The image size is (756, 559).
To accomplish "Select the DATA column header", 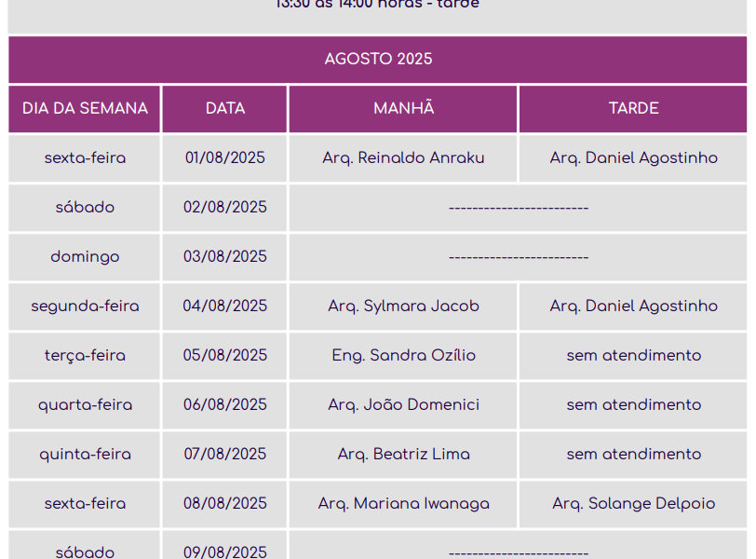I will click(x=225, y=109).
